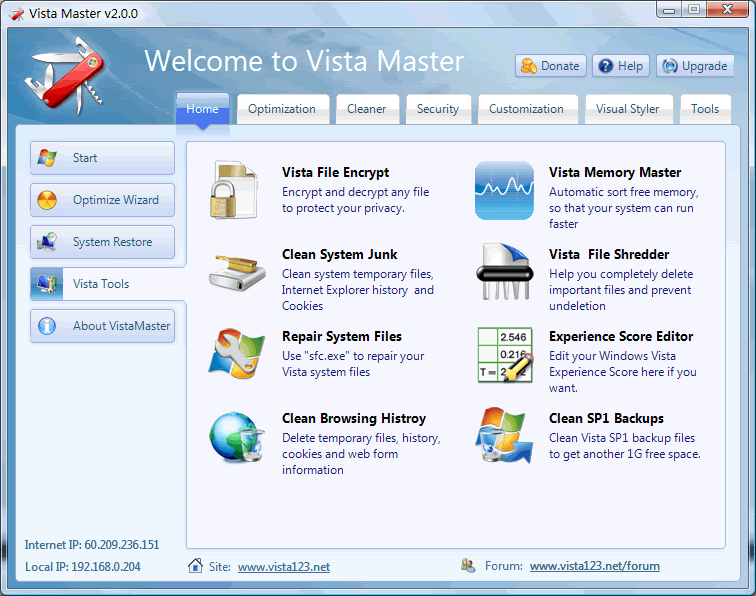756x596 pixels.
Task: Click the Clean Browsing Histroy title
Action: [354, 419]
